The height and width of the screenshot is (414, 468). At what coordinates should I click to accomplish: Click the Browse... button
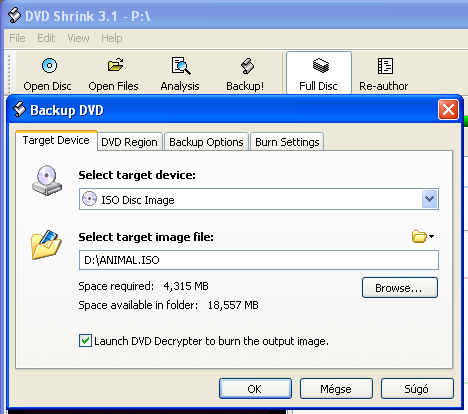(400, 288)
